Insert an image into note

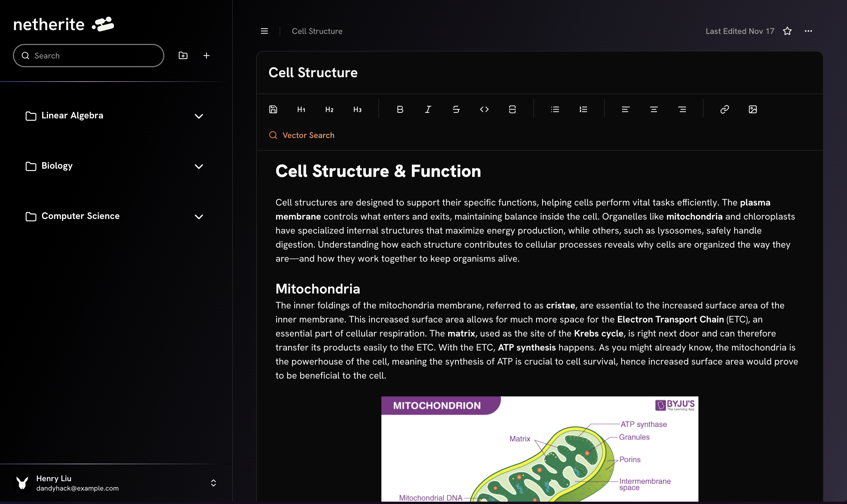pyautogui.click(x=753, y=109)
